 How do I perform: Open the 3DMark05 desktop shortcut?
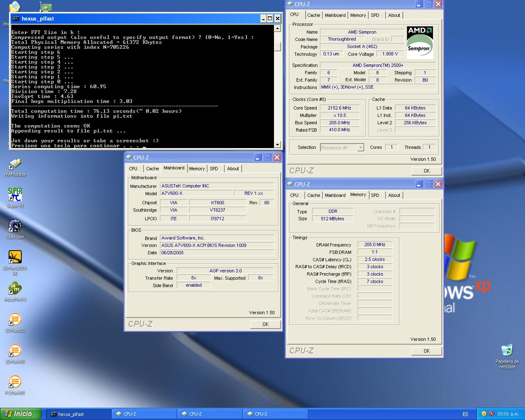tap(15, 354)
